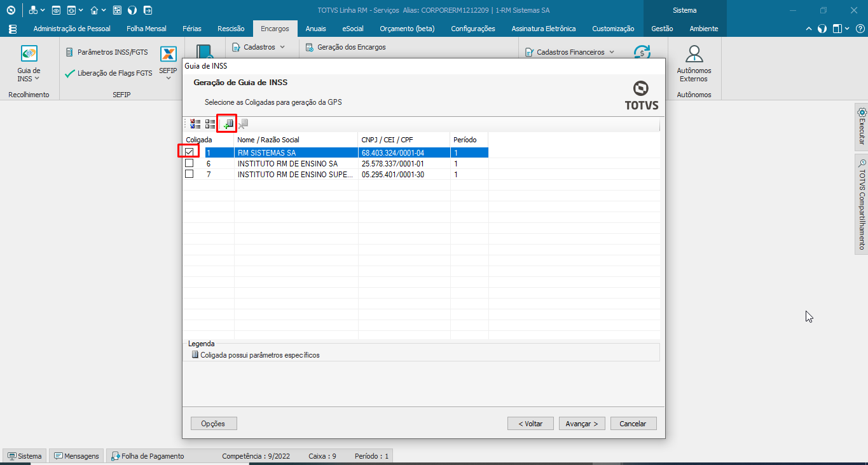Click the < Voltar button

click(x=530, y=423)
